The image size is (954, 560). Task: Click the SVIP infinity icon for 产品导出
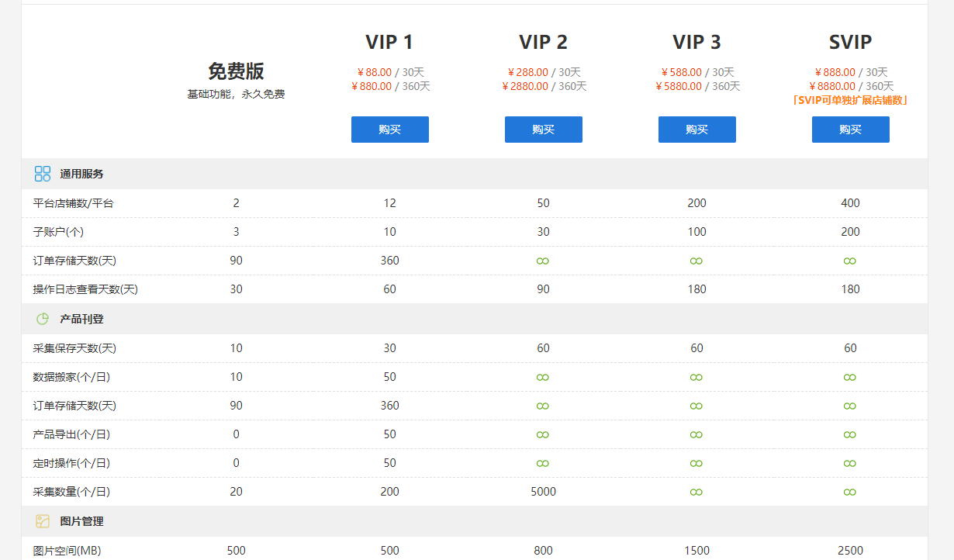pyautogui.click(x=850, y=434)
